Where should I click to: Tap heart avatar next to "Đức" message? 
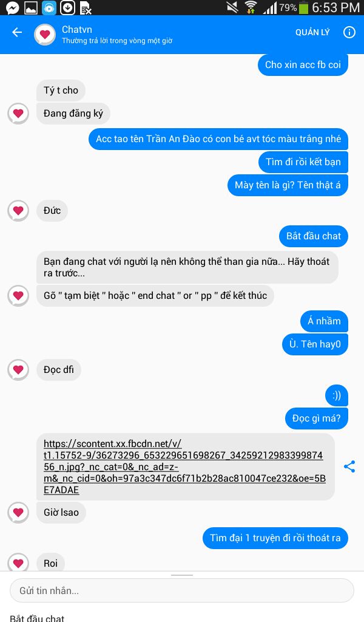click(x=18, y=210)
